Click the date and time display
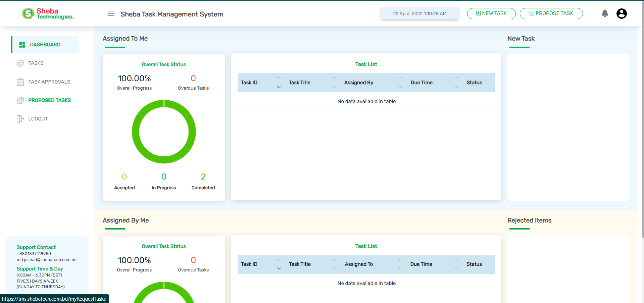 point(419,13)
